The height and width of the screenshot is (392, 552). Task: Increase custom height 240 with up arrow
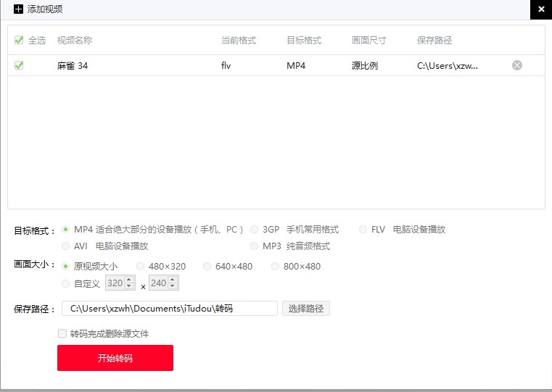pos(173,280)
